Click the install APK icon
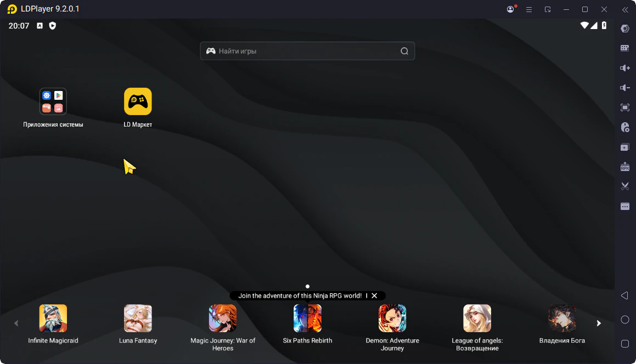This screenshot has height=364, width=636. (624, 167)
